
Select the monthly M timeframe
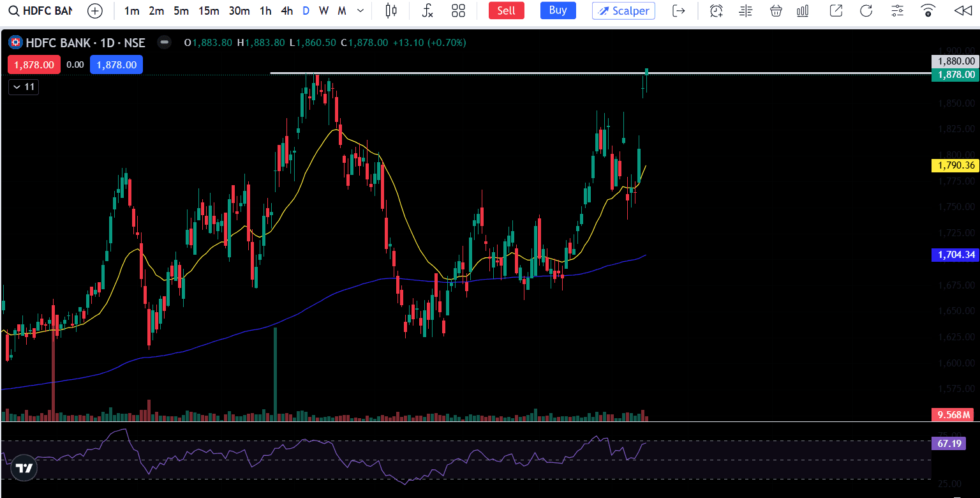342,11
